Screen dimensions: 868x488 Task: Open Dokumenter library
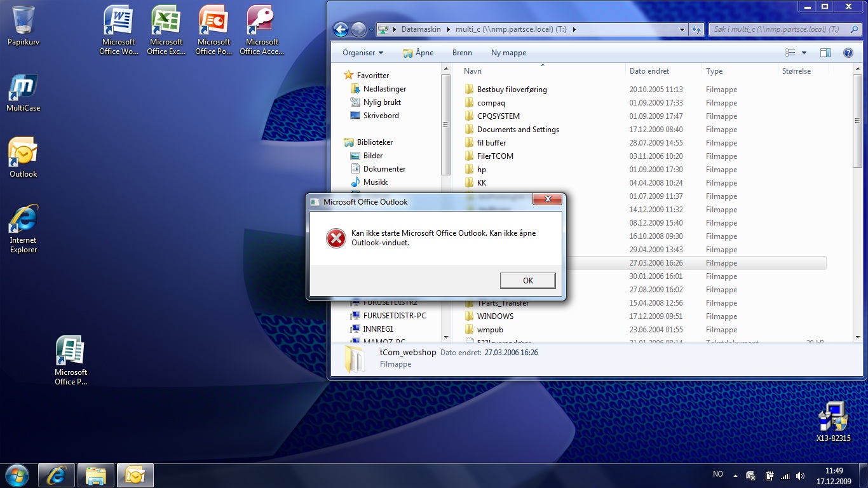[x=377, y=169]
